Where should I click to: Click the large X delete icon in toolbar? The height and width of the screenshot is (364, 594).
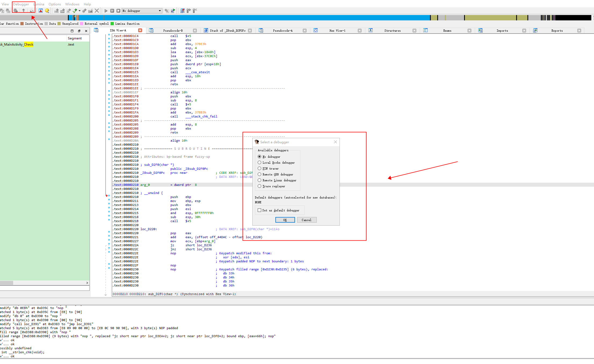(97, 11)
